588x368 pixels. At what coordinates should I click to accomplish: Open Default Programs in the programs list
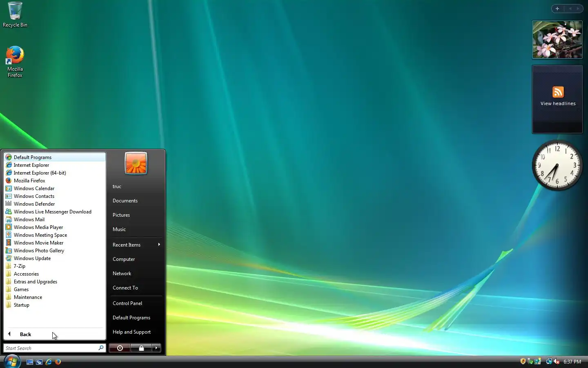(55, 157)
